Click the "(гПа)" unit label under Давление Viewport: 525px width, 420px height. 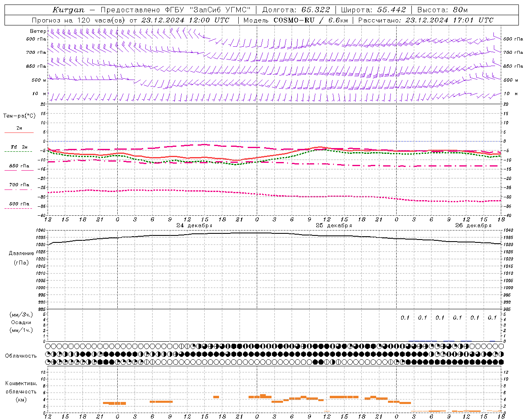(21, 263)
